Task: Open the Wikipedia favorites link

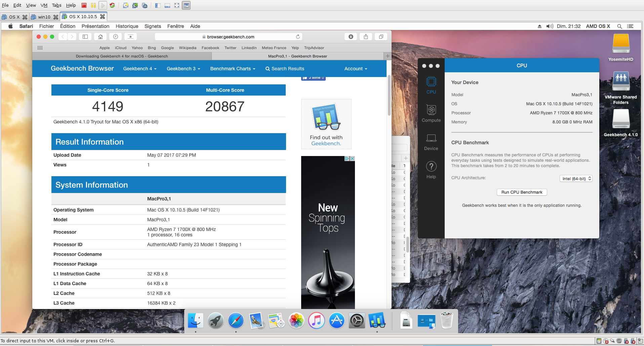Action: pyautogui.click(x=188, y=48)
